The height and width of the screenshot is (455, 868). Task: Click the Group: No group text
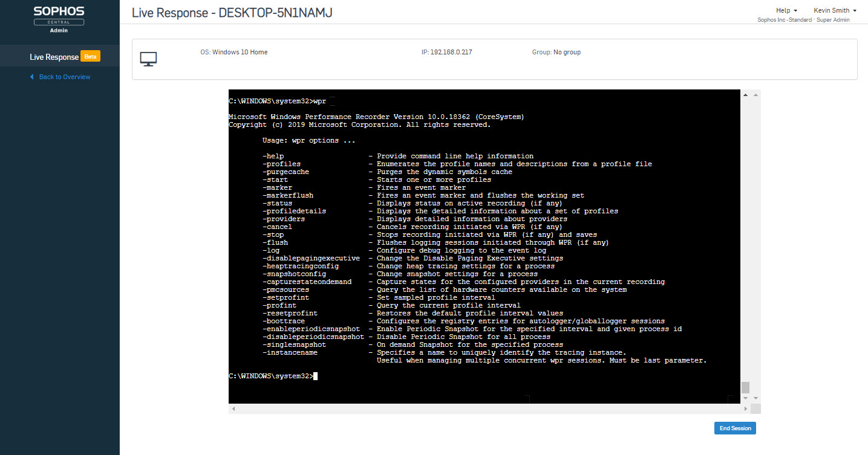(x=556, y=52)
